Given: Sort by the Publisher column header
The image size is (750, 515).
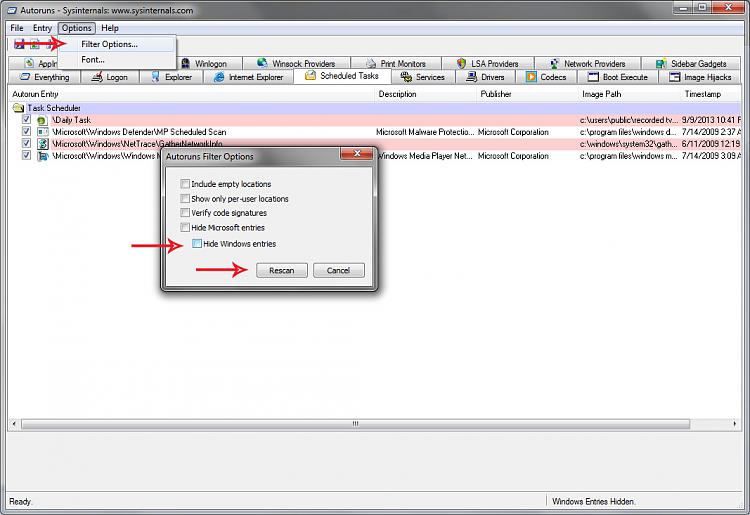Looking at the screenshot, I should tap(528, 94).
